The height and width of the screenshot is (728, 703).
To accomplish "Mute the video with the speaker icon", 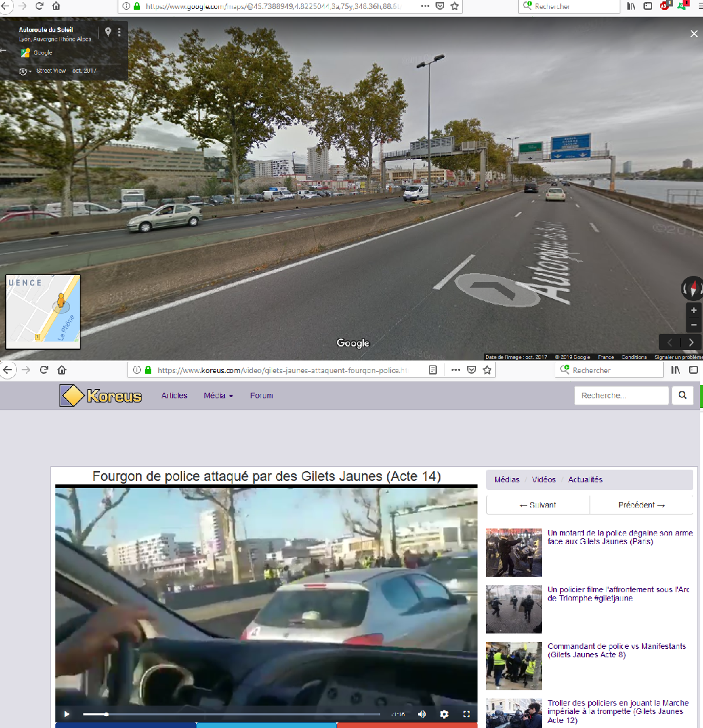I will [x=422, y=714].
